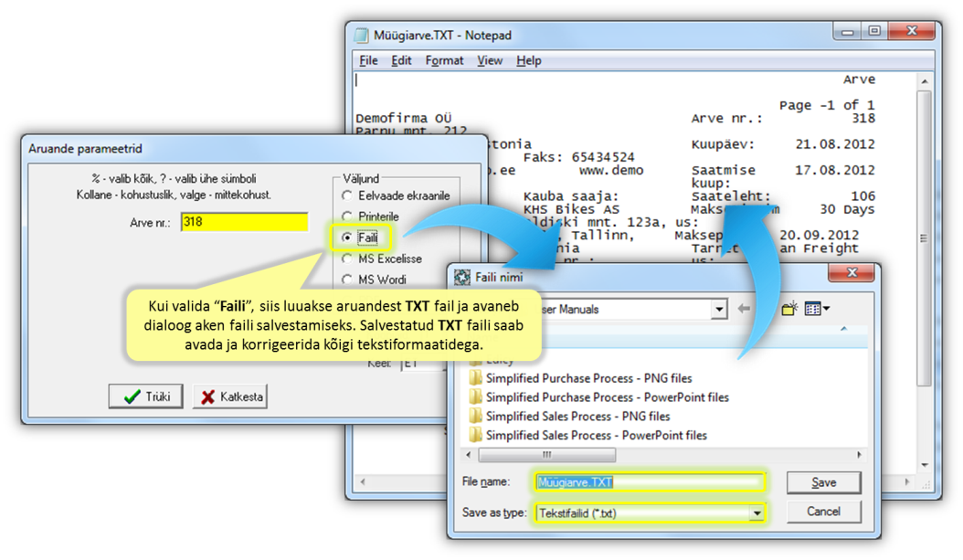Click the Notepad vertical scrollbar down arrow

coord(925,465)
